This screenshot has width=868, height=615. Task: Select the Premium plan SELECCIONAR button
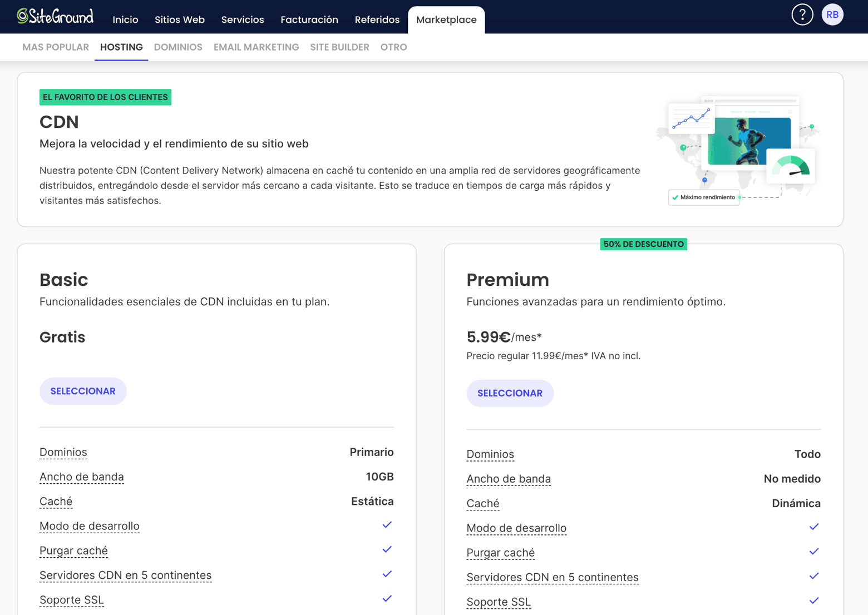point(510,394)
